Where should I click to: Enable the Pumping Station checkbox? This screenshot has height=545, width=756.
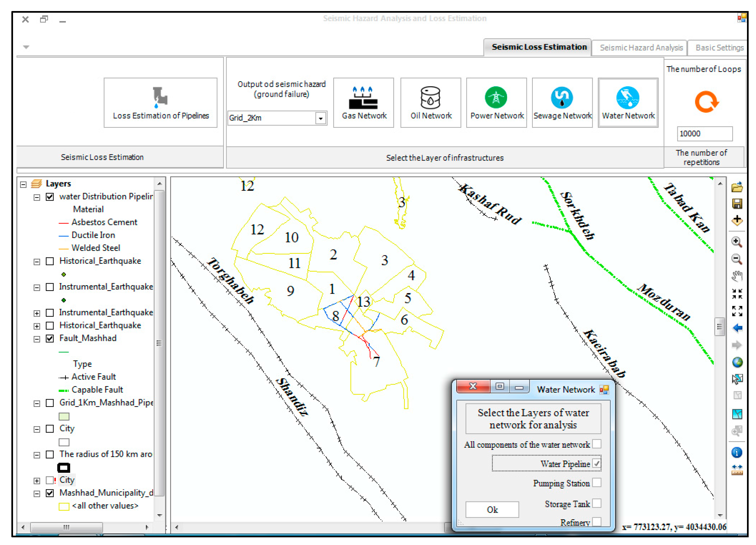596,482
